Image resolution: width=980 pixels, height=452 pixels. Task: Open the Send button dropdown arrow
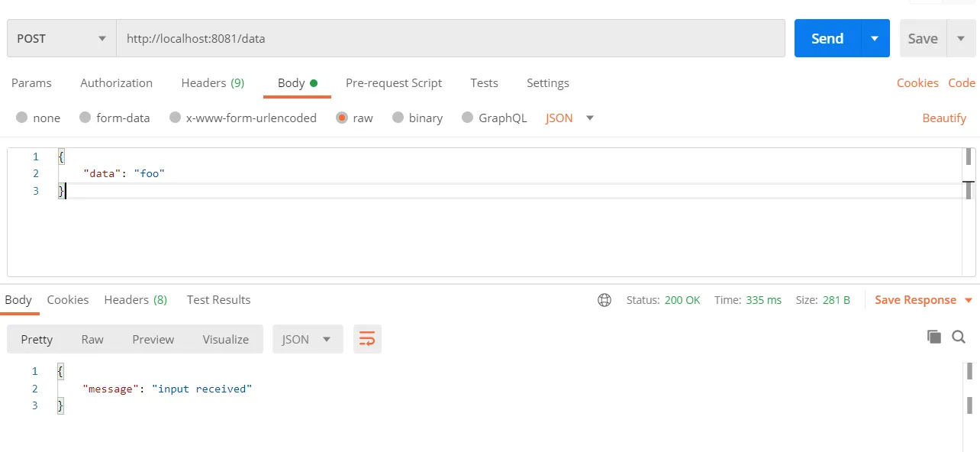pyautogui.click(x=875, y=38)
